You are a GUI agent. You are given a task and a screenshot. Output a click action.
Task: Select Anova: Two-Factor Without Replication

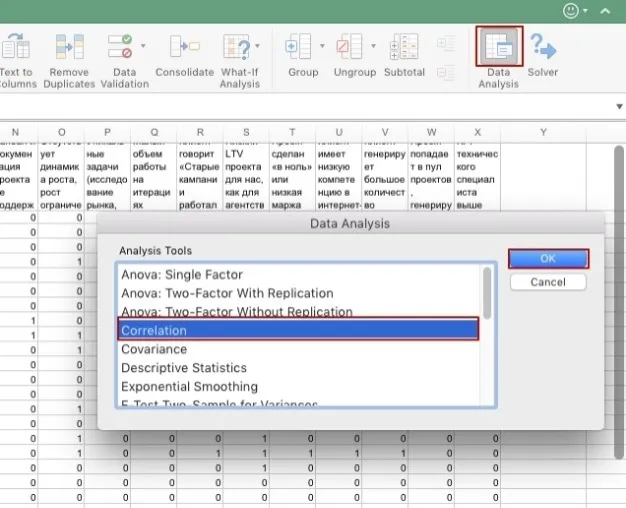pyautogui.click(x=299, y=311)
